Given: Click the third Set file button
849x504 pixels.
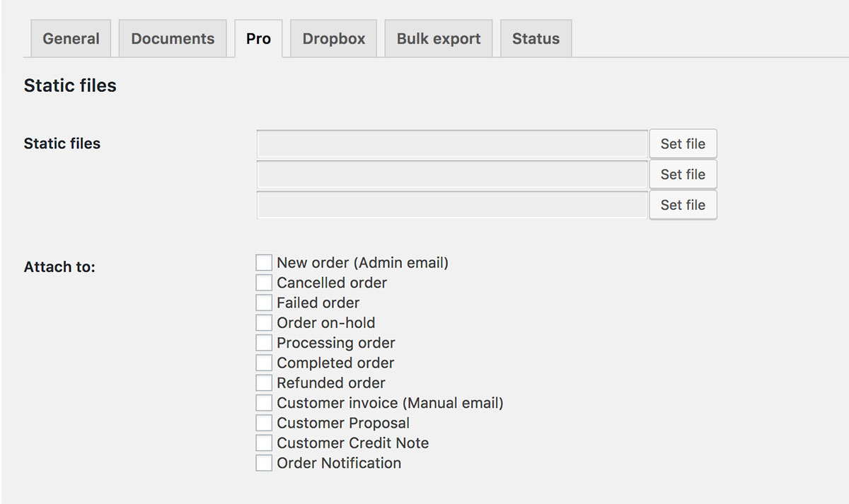Looking at the screenshot, I should point(683,205).
